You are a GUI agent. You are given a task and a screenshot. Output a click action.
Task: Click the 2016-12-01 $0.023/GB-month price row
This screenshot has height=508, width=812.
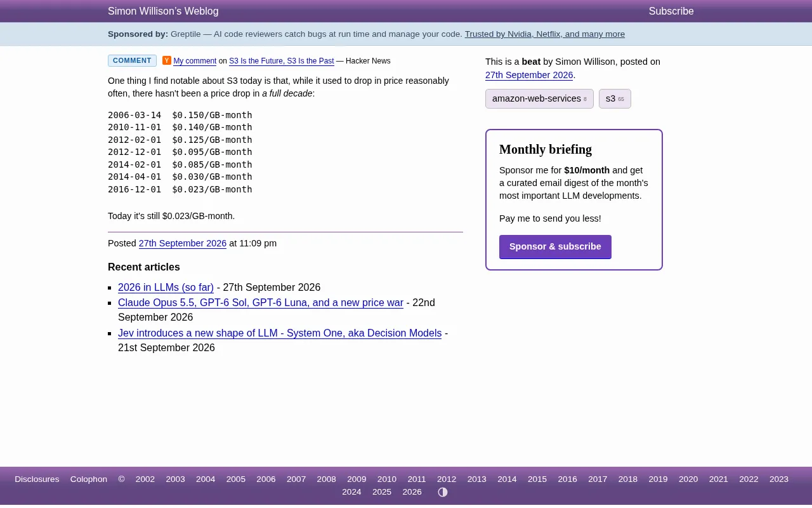point(180,189)
